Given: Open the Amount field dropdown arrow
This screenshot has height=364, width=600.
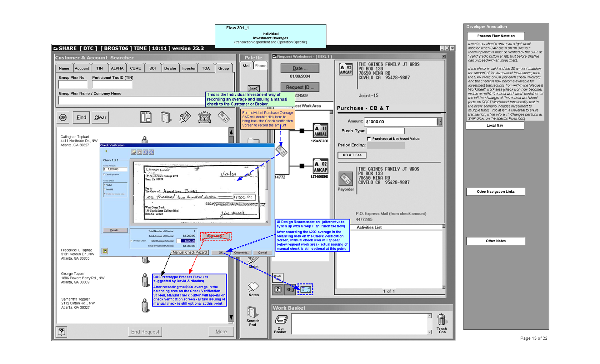Looking at the screenshot, I should tap(440, 122).
